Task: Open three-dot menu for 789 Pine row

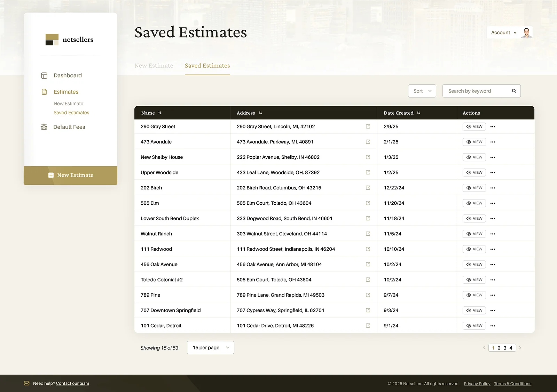Action: [x=493, y=295]
